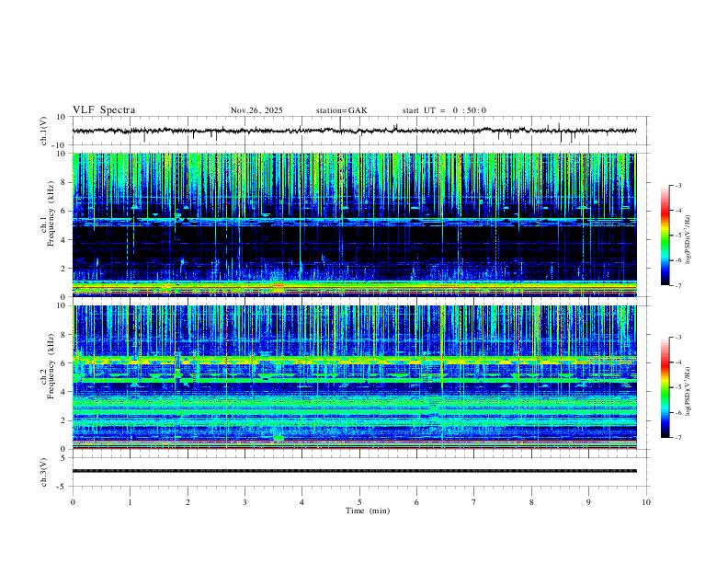
Task: Click the ch.2 spectrogram panel
Action: (x=354, y=377)
